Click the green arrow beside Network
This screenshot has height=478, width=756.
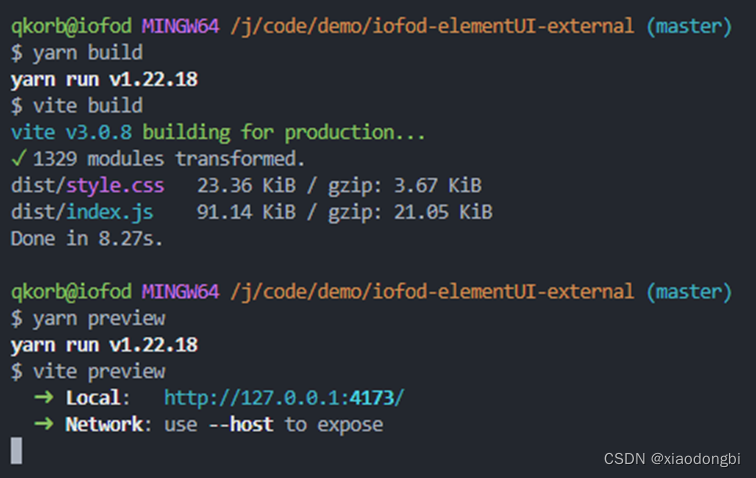pos(44,424)
